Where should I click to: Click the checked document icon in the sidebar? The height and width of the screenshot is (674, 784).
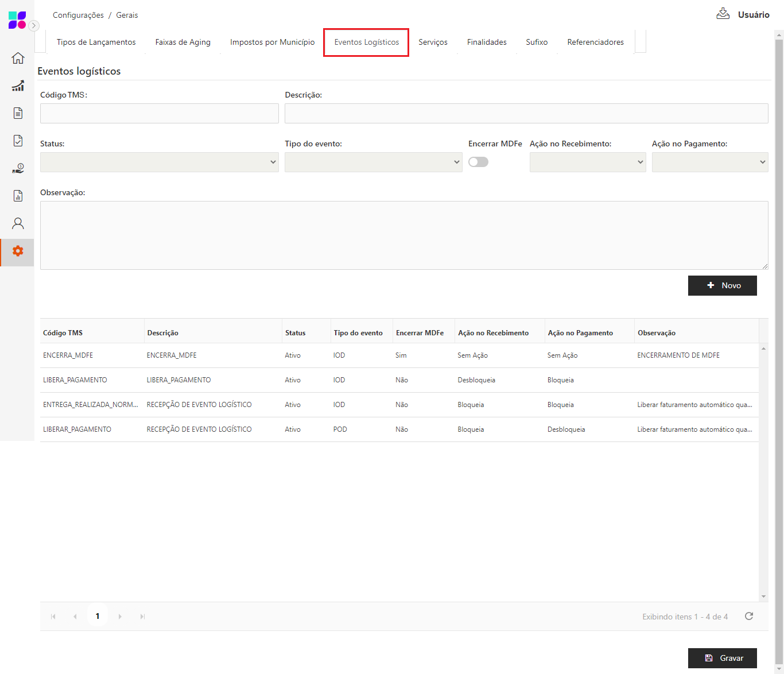coord(18,141)
